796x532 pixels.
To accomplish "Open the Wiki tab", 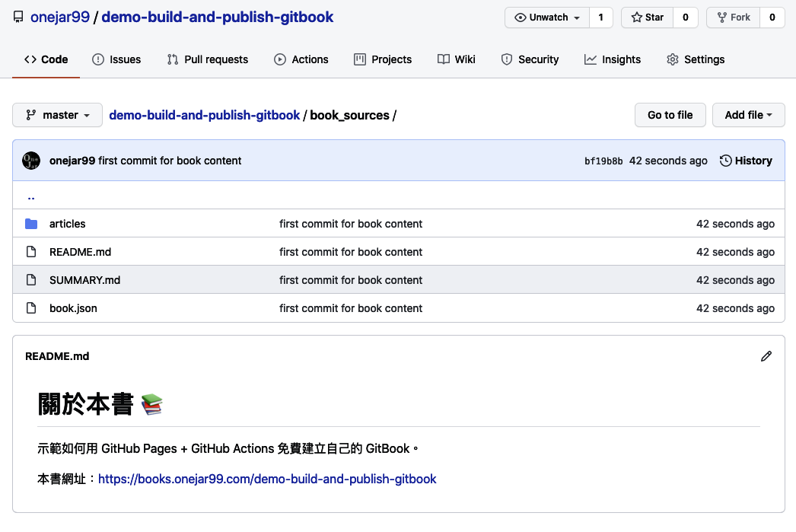I will [457, 59].
